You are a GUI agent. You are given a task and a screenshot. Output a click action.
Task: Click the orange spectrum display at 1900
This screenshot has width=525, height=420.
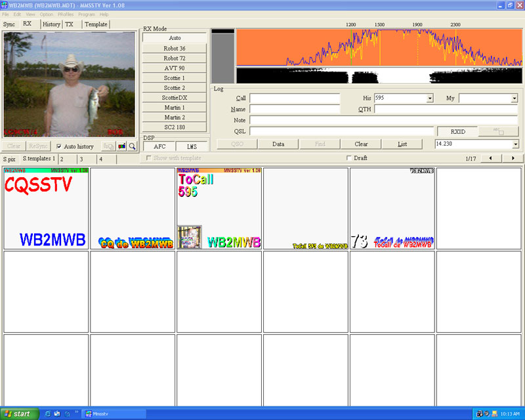point(417,47)
